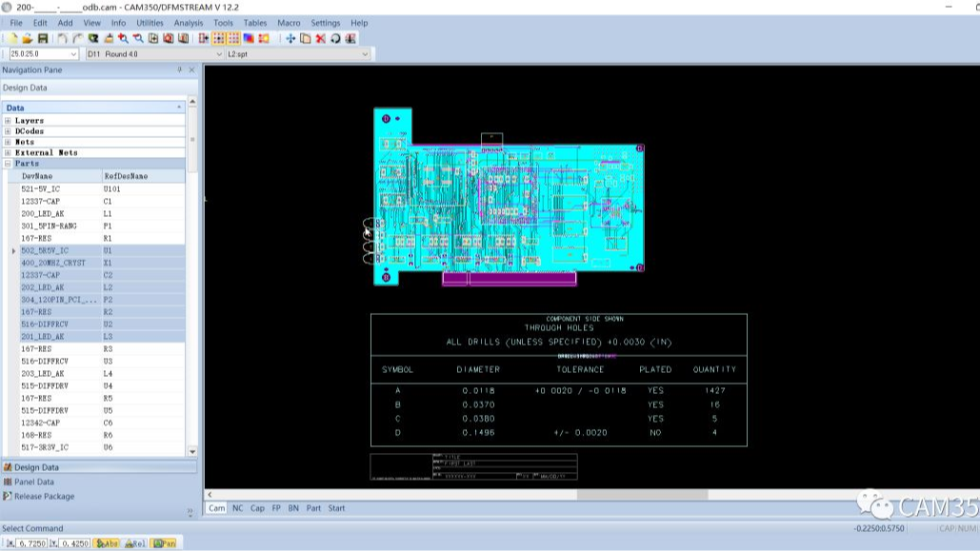Viewport: 980px width, 551px height.
Task: Click the Save diskette toolbar icon
Action: [43, 39]
